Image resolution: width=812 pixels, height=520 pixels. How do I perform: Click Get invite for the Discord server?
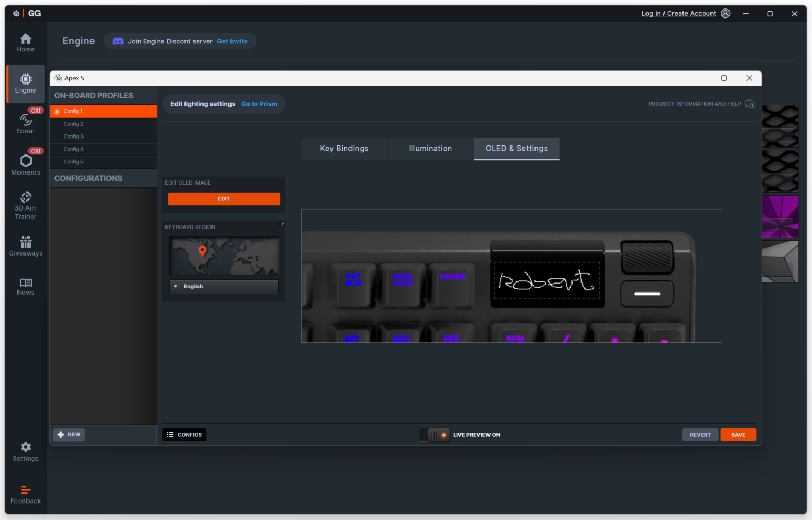[x=232, y=41]
